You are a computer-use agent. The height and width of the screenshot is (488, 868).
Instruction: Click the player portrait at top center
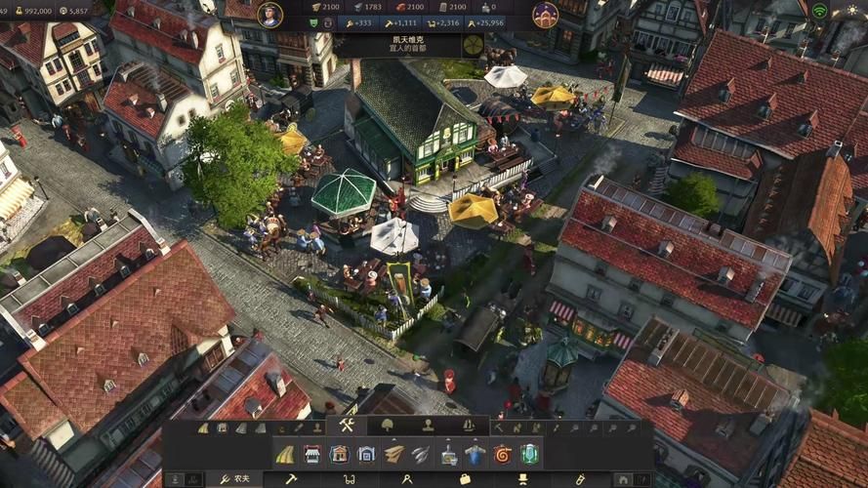[270, 15]
